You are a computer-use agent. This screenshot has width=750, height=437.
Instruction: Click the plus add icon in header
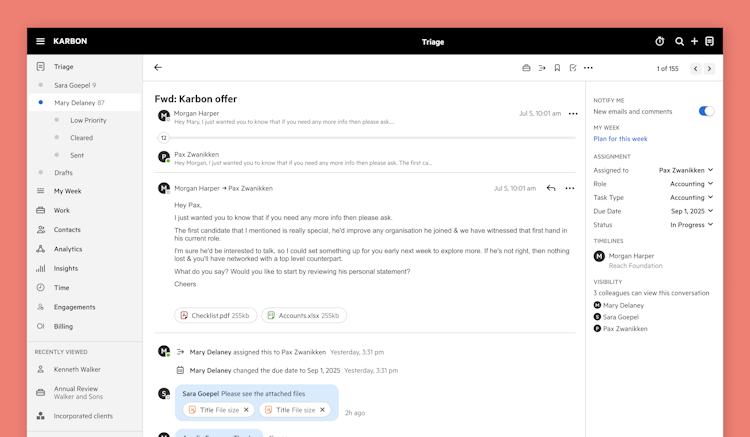(x=694, y=41)
